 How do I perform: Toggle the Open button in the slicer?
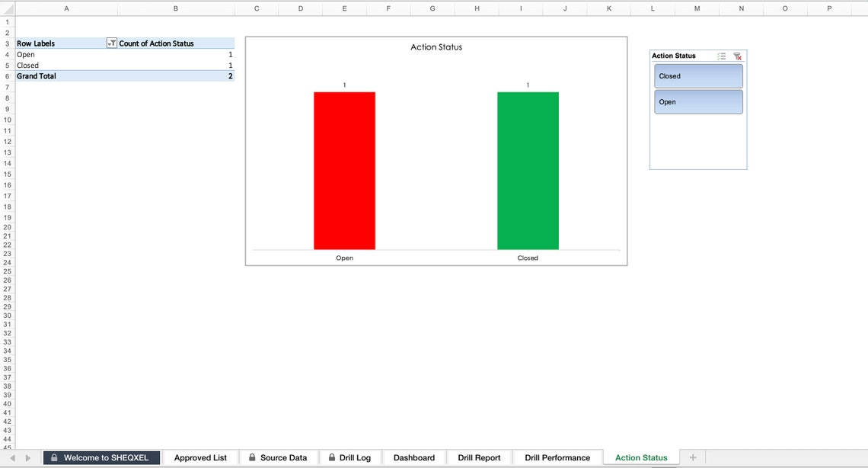tap(697, 101)
